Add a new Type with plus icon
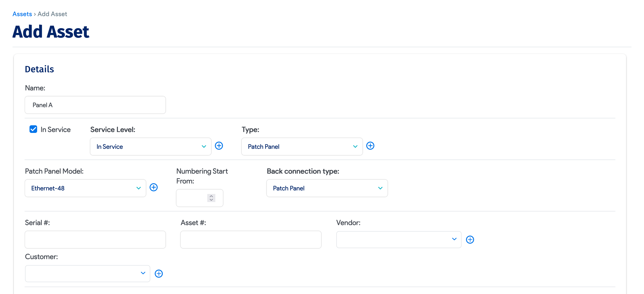Image resolution: width=644 pixels, height=294 pixels. [370, 146]
